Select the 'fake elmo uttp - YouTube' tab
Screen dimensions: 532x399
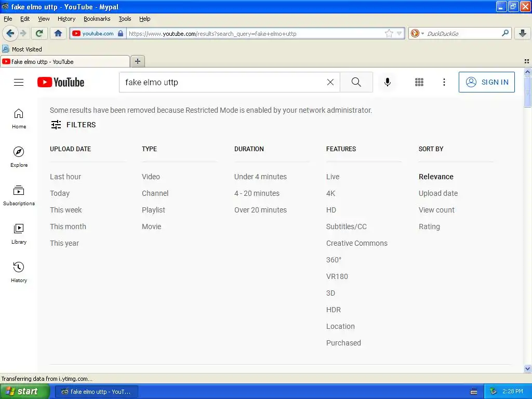[64, 61]
